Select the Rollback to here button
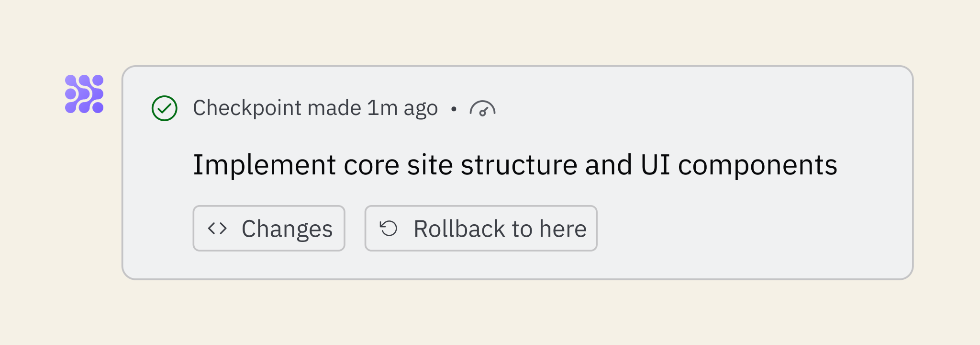980x345 pixels. pyautogui.click(x=481, y=228)
